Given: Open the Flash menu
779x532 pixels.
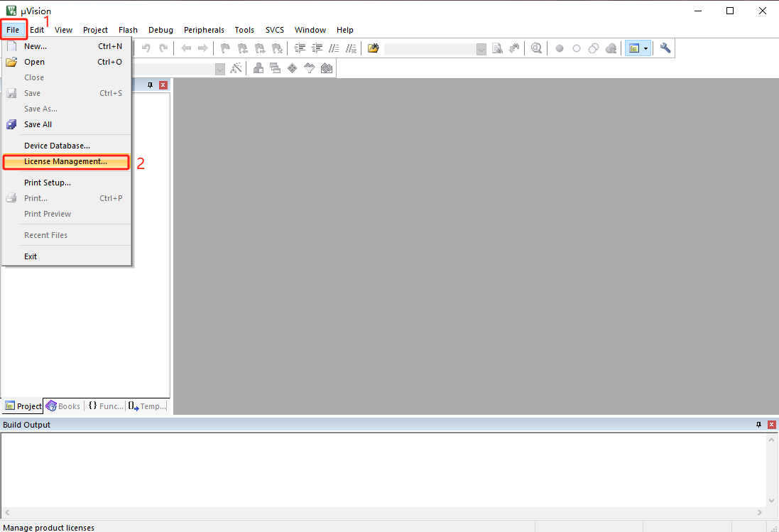Looking at the screenshot, I should [x=129, y=30].
